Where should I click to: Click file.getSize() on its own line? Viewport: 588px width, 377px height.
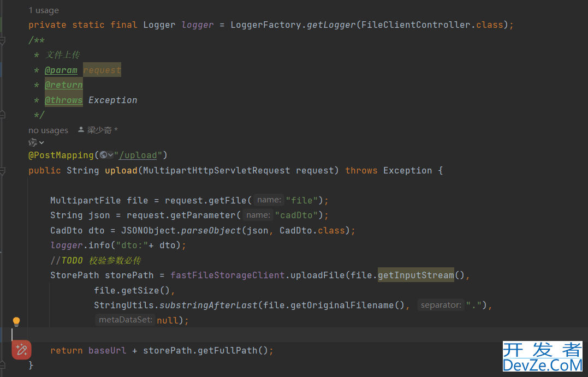coord(132,290)
